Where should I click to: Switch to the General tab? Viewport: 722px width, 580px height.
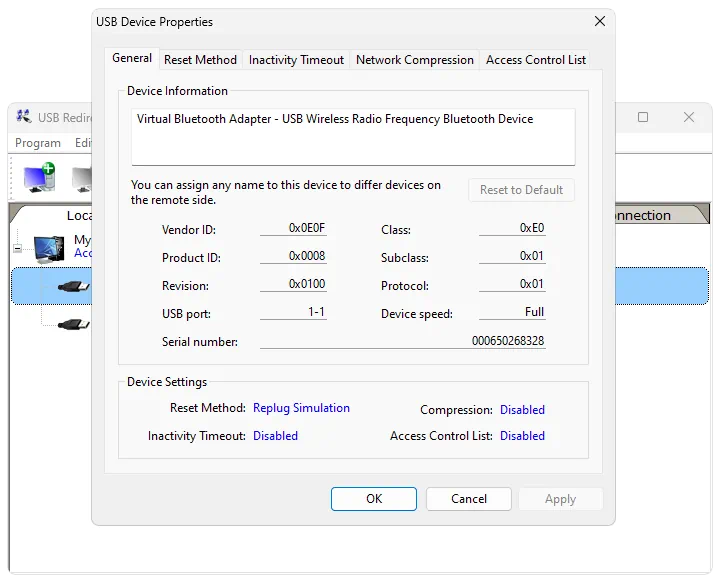point(132,58)
